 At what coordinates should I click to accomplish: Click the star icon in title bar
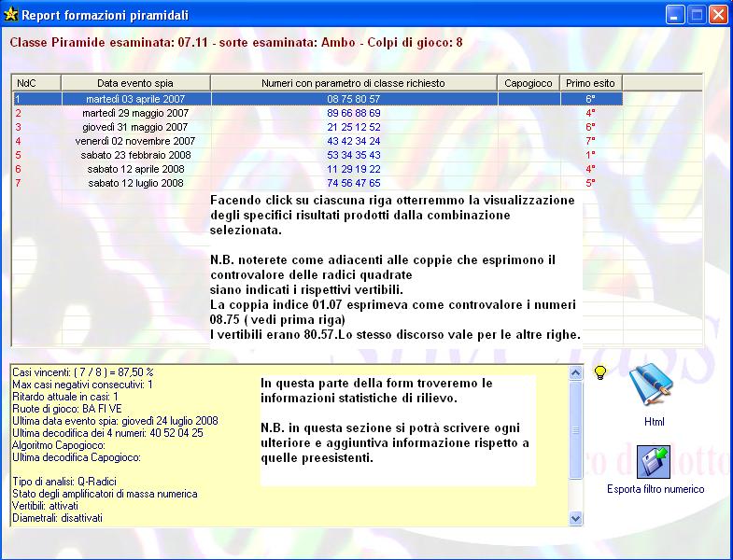click(x=10, y=15)
